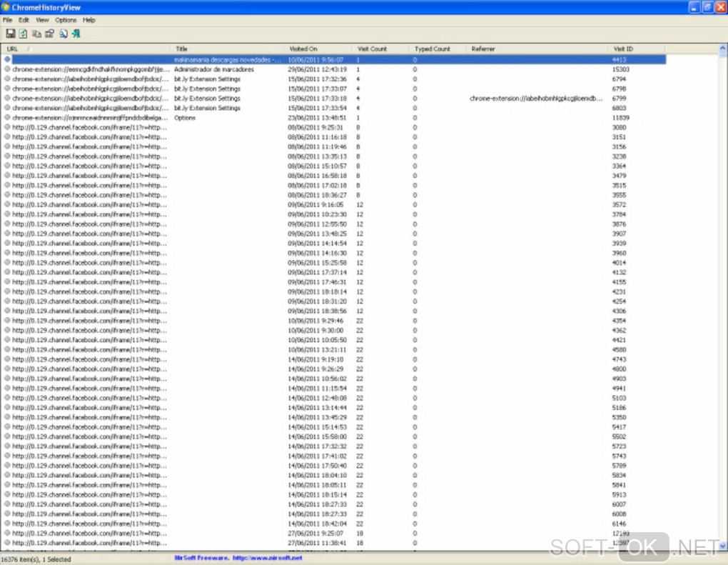Sort by the Visited On column header
The image size is (728, 565).
click(318, 49)
